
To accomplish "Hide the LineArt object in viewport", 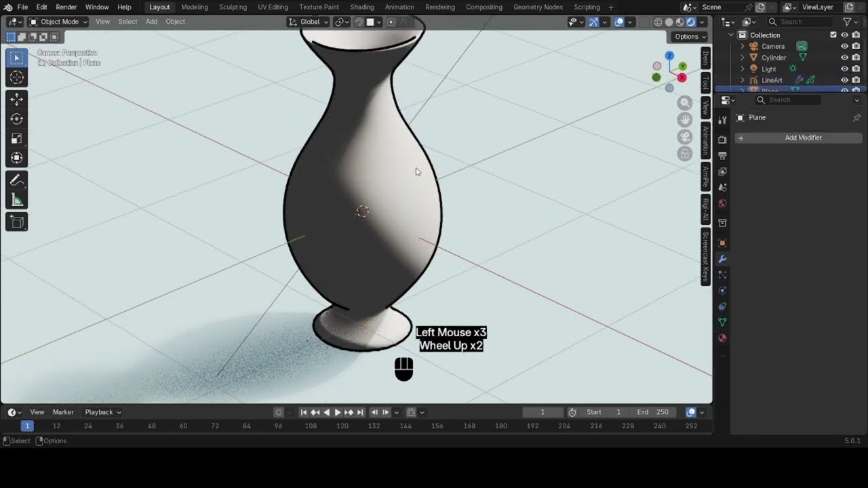I will (x=845, y=80).
